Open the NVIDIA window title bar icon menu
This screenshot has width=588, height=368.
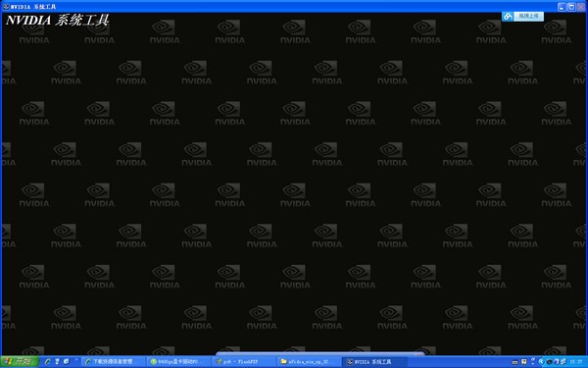coord(6,7)
